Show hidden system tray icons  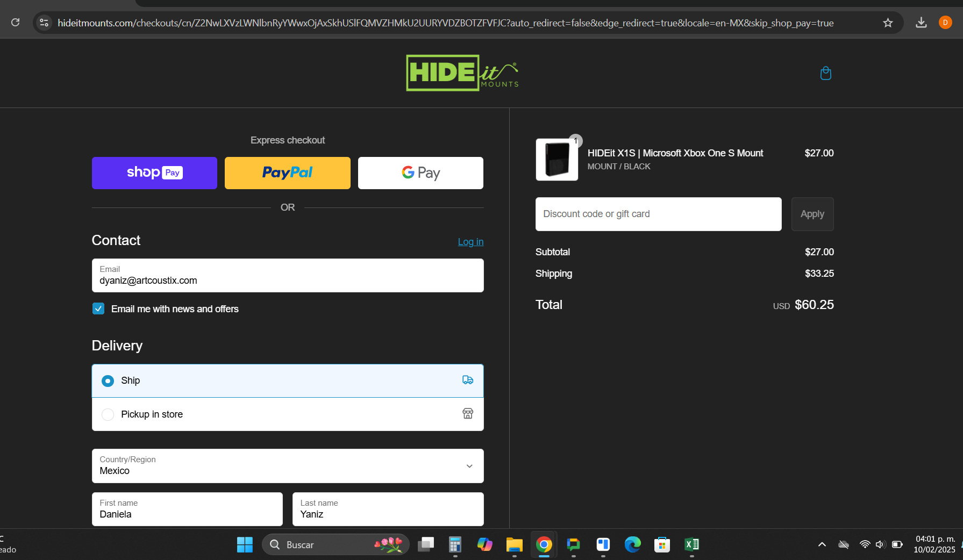pyautogui.click(x=822, y=544)
